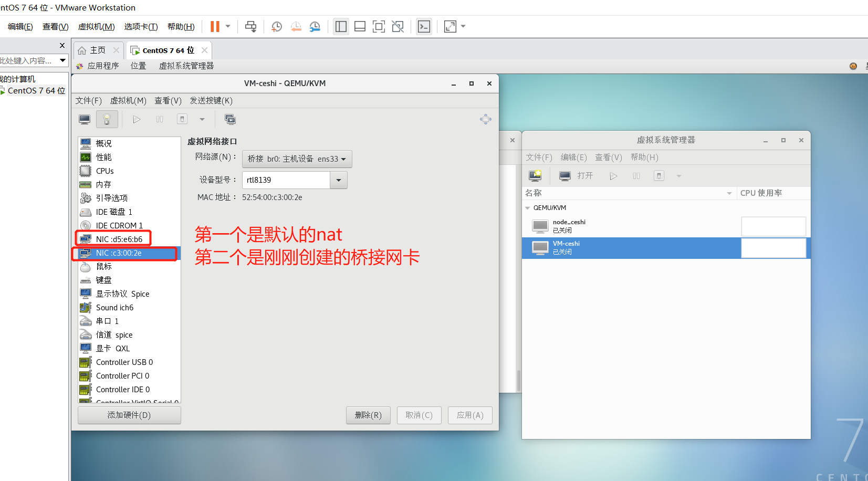The width and height of the screenshot is (868, 481).
Task: Click manage VM snapshots icon in VM-ceshi
Action: pos(230,119)
